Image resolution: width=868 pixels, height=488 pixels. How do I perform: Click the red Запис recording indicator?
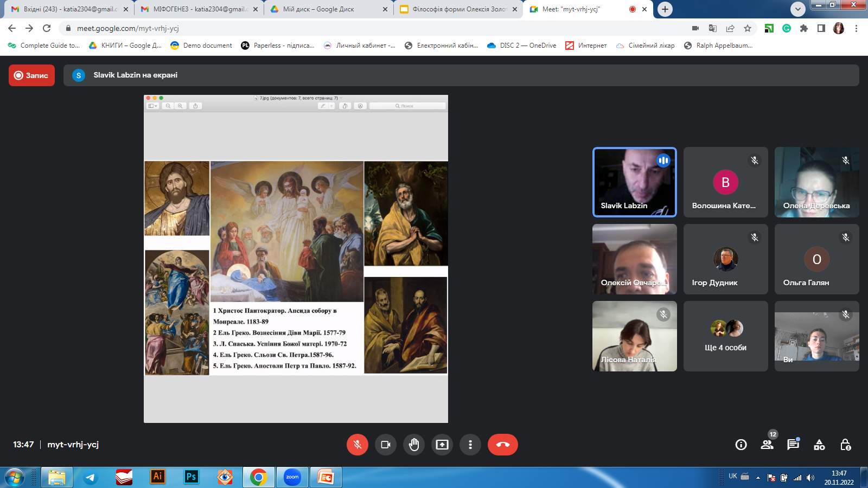point(31,75)
